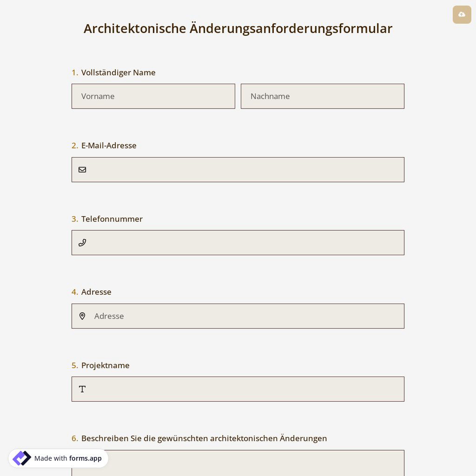The image size is (476, 476).
Task: Click the E-Mail-Adresse question label
Action: click(x=109, y=145)
